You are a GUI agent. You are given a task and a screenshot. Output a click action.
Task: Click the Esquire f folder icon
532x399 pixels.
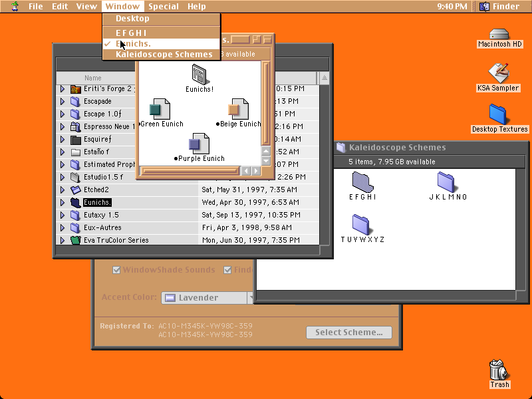[75, 140]
